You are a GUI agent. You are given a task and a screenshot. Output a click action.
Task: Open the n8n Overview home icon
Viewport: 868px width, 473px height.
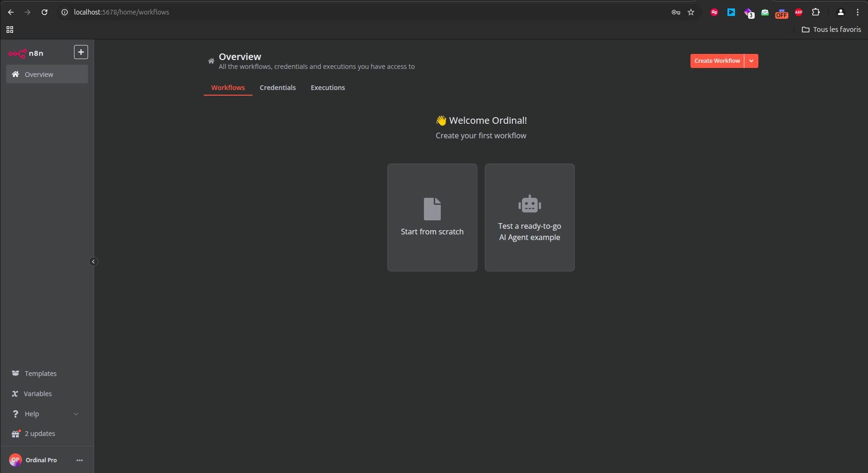tap(15, 74)
